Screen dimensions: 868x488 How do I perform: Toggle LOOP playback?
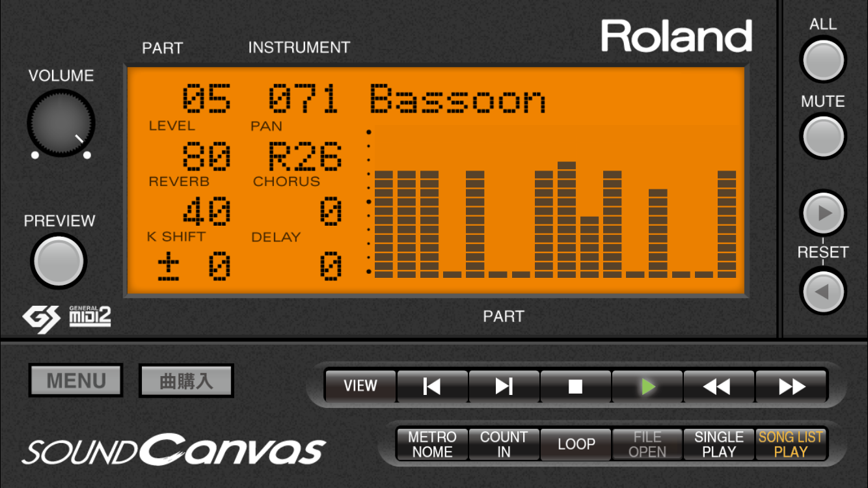coord(576,444)
